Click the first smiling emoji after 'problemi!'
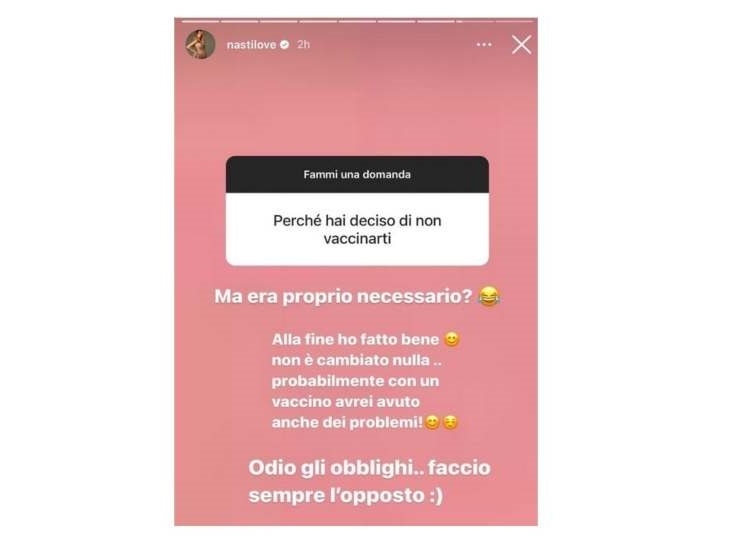740x550 pixels. click(432, 422)
